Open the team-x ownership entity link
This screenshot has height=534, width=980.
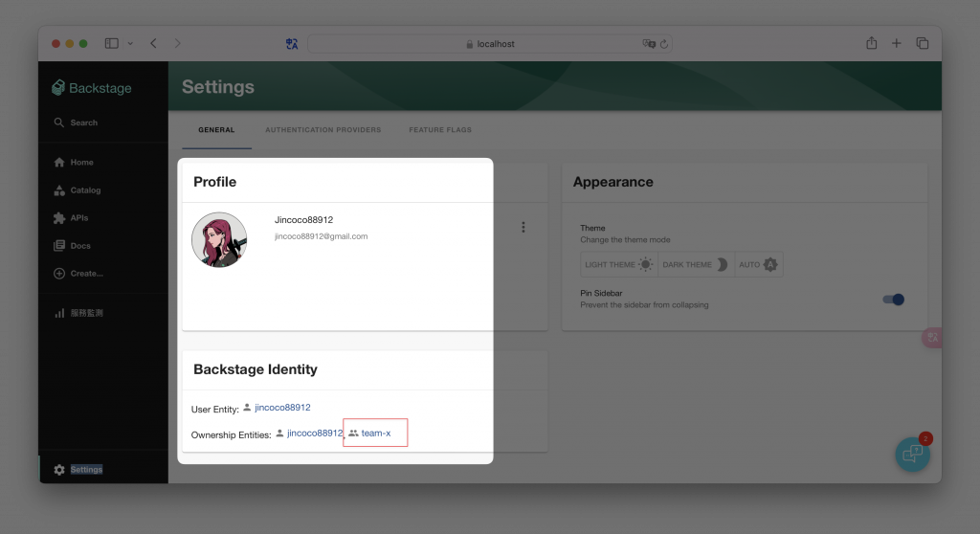[375, 433]
